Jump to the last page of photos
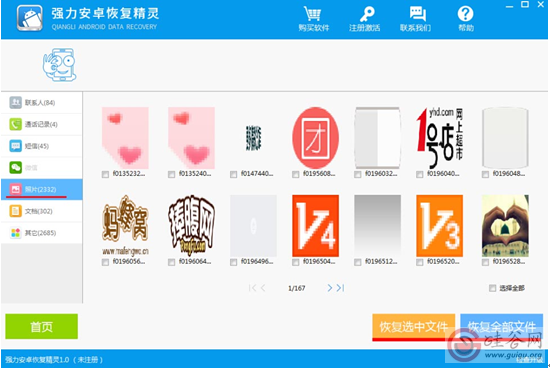 341,288
